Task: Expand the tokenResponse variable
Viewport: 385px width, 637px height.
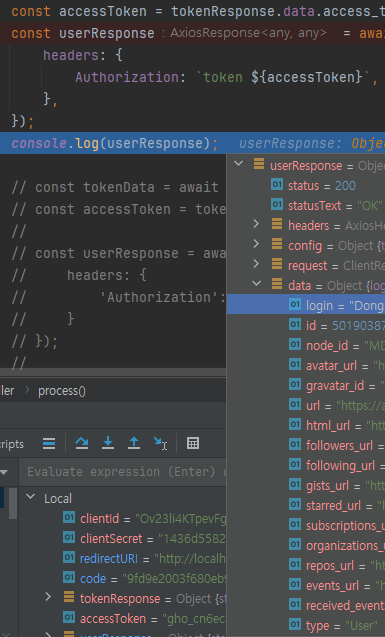Action: pos(48,597)
